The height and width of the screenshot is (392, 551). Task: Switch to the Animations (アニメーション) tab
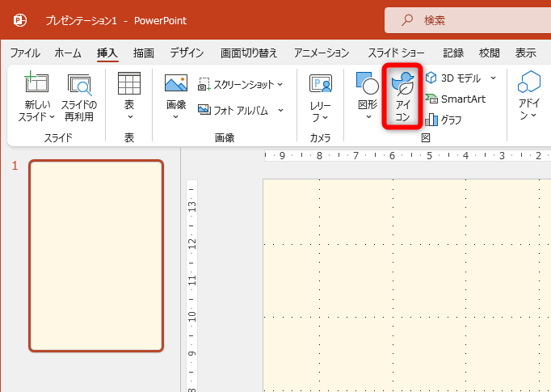pyautogui.click(x=322, y=53)
